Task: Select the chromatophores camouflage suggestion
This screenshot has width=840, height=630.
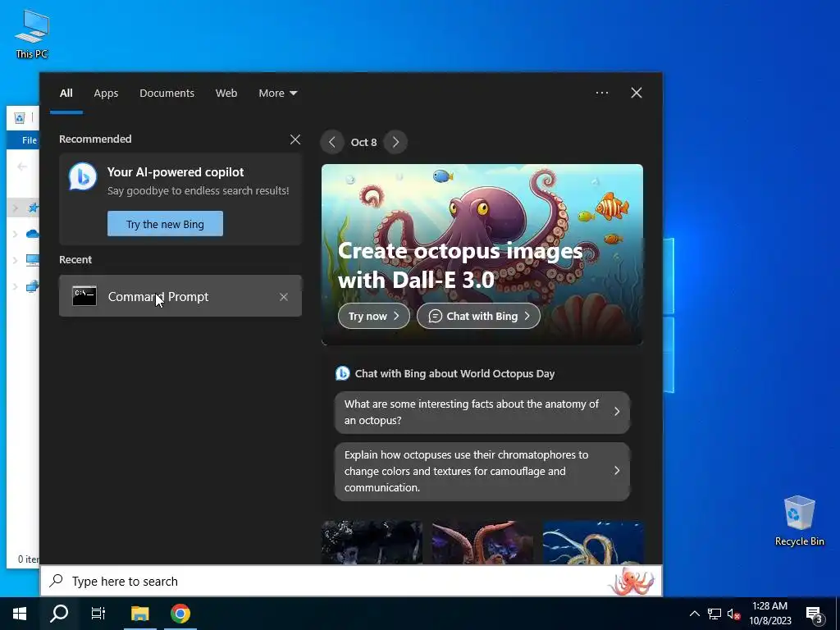Action: point(482,472)
